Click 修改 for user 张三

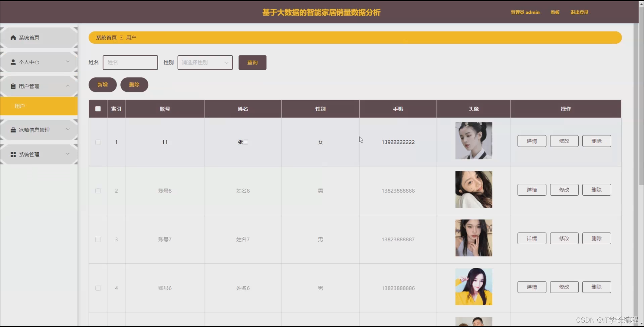click(x=564, y=141)
